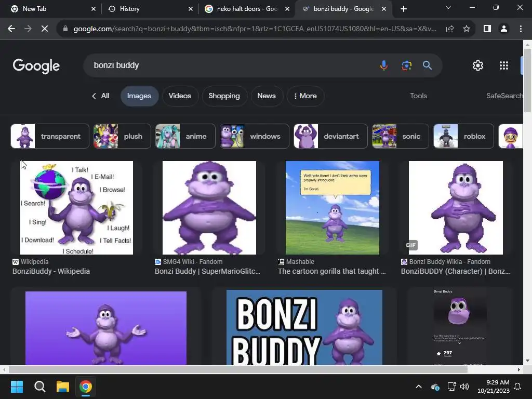The width and height of the screenshot is (532, 399).
Task: Stop page loading with X button
Action: coord(45,29)
